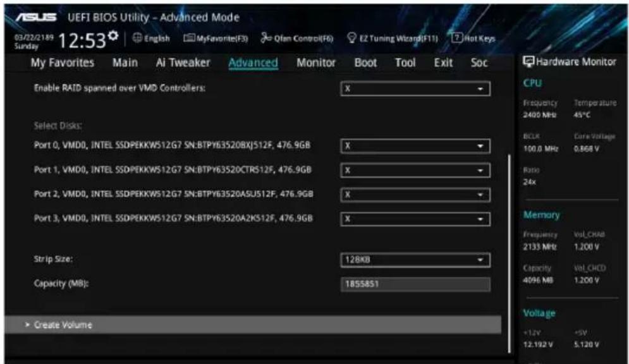629x364 pixels.
Task: Click the CPU heading in Hardware Monitor
Action: 532,83
